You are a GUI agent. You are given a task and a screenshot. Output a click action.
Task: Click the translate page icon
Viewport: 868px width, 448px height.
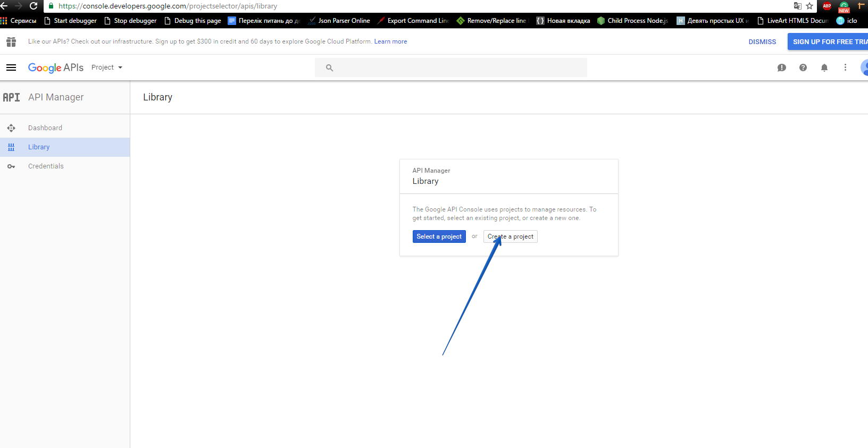click(x=797, y=6)
